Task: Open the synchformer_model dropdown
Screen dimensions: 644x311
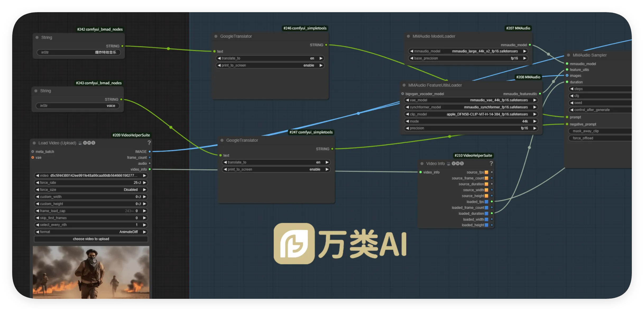Action: [471, 107]
